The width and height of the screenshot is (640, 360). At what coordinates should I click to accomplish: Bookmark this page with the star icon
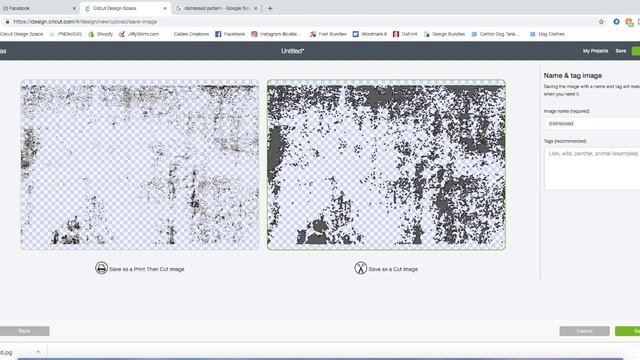(x=601, y=22)
